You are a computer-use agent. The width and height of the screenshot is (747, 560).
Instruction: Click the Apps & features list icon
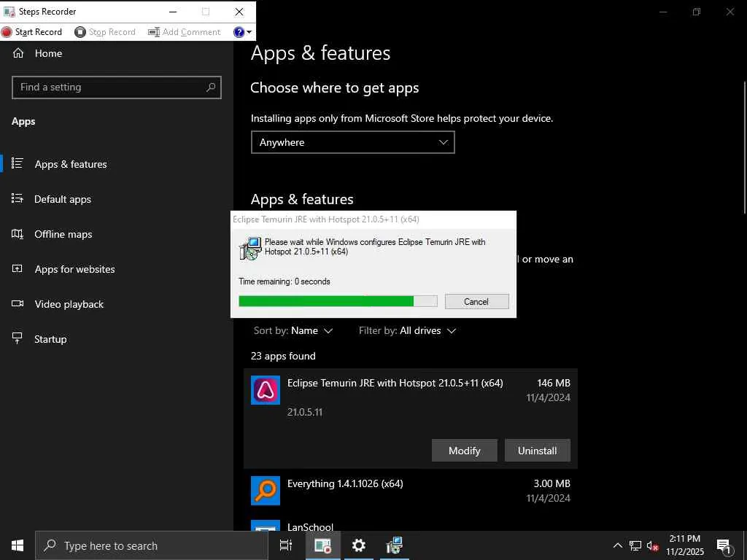click(18, 163)
